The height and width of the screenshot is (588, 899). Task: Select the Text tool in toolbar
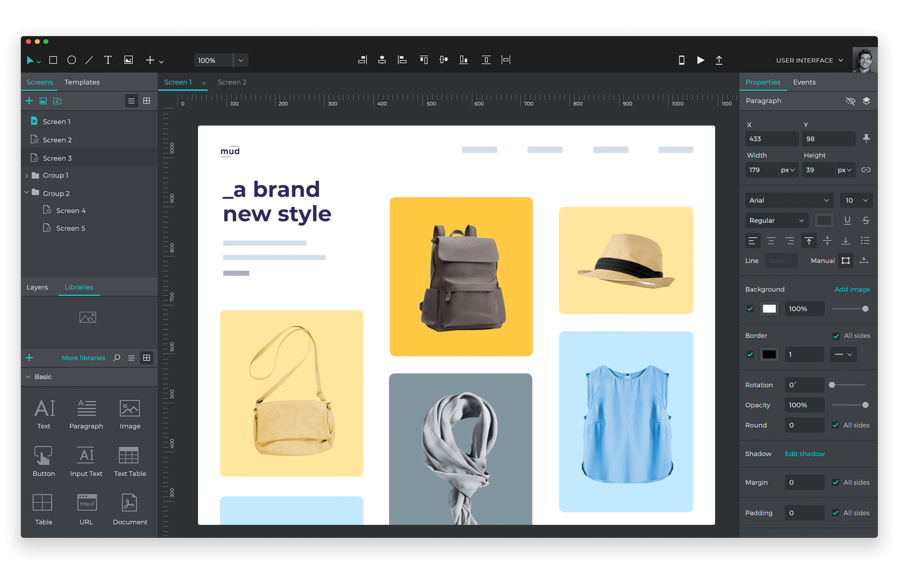click(107, 61)
